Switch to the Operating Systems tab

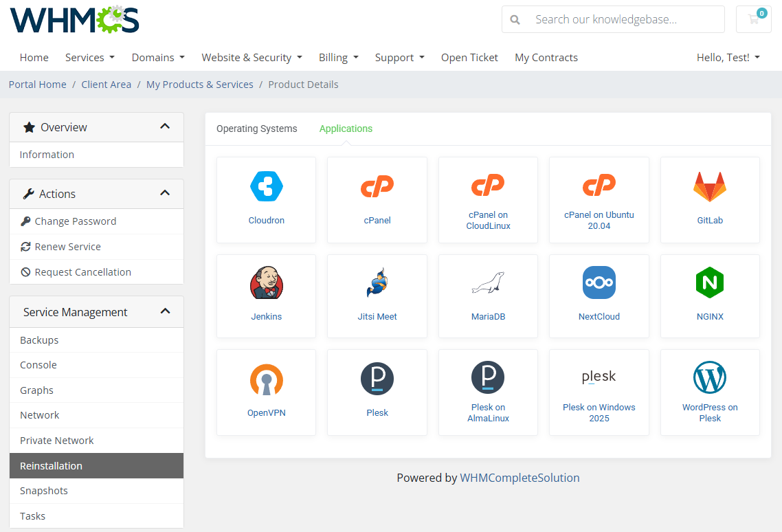[x=256, y=129]
